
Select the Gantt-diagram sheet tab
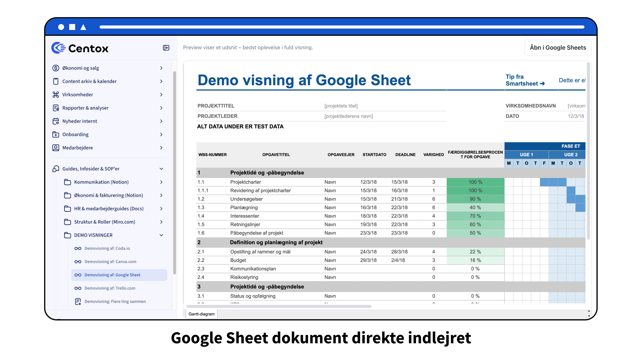pyautogui.click(x=201, y=314)
